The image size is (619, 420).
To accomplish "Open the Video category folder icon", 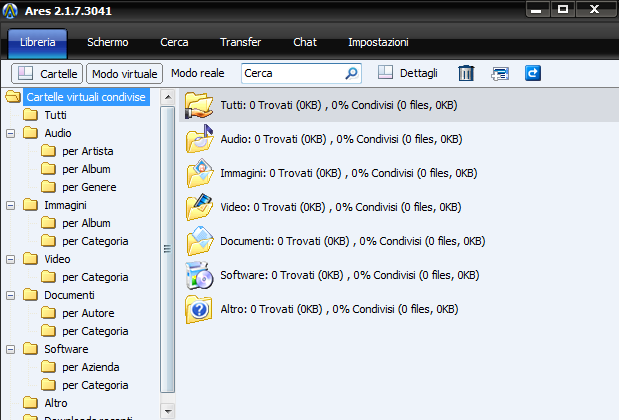I will click(200, 207).
